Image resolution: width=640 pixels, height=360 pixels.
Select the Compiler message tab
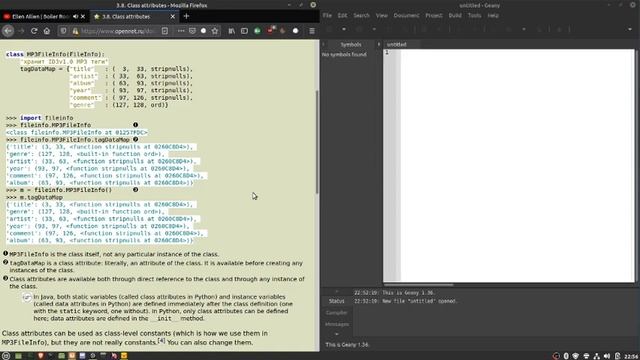337,313
